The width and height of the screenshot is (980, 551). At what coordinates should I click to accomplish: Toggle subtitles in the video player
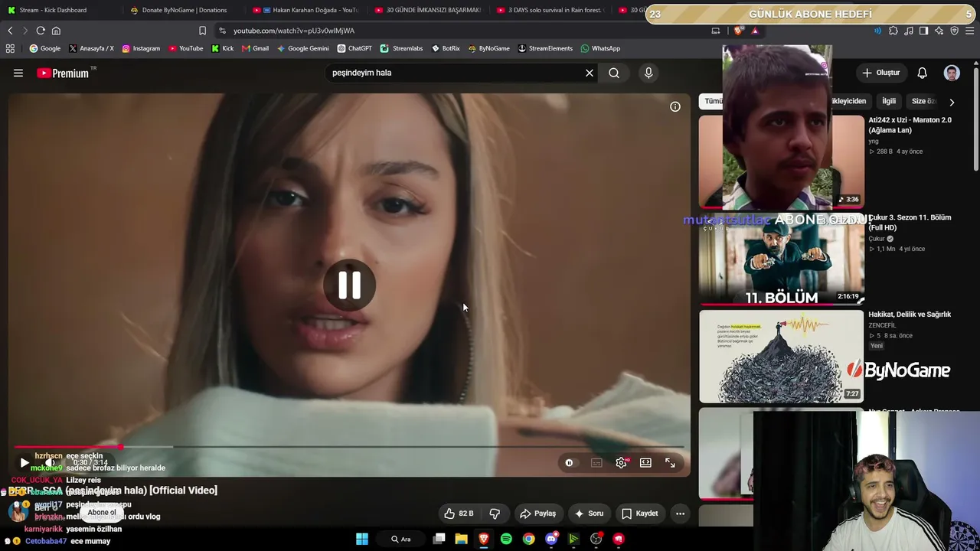pos(596,463)
